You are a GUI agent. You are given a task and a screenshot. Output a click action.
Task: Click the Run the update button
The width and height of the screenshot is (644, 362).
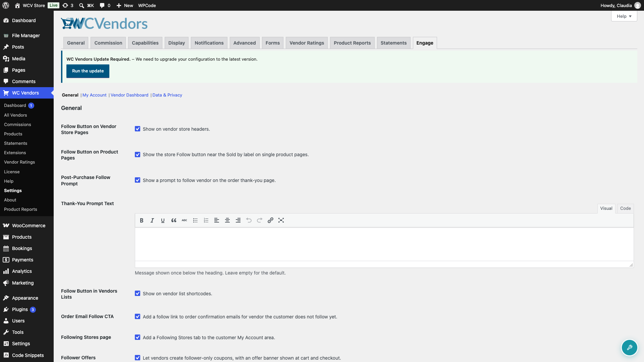pos(88,71)
